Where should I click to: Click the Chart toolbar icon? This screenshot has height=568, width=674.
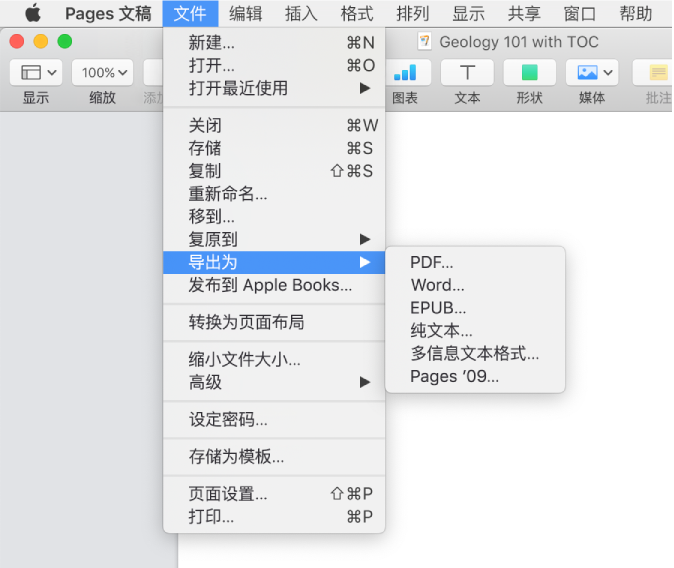point(405,72)
